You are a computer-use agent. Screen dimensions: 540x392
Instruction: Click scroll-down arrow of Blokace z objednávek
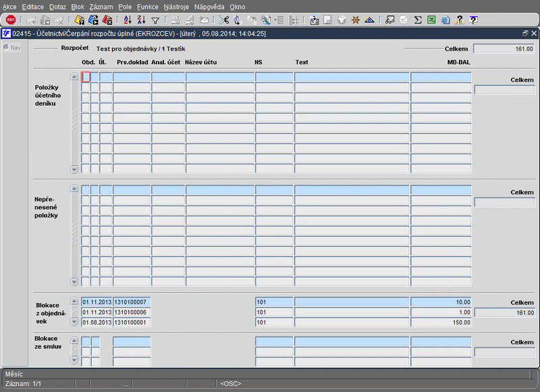[x=74, y=321]
